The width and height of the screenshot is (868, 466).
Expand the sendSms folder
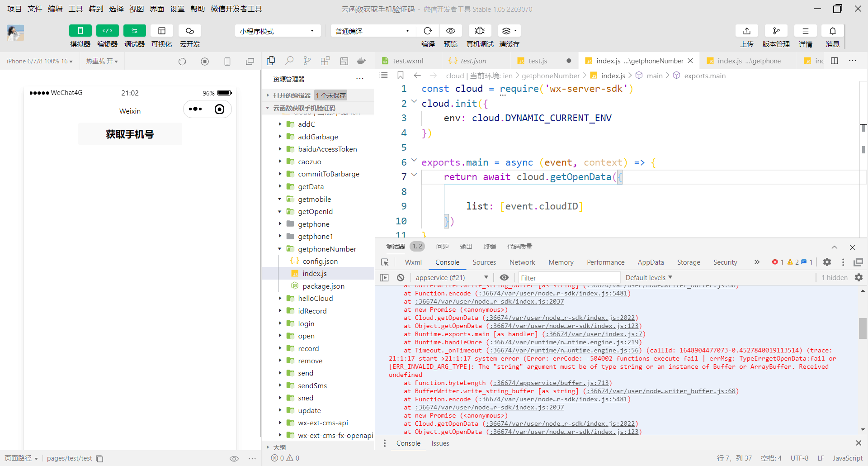click(280, 385)
